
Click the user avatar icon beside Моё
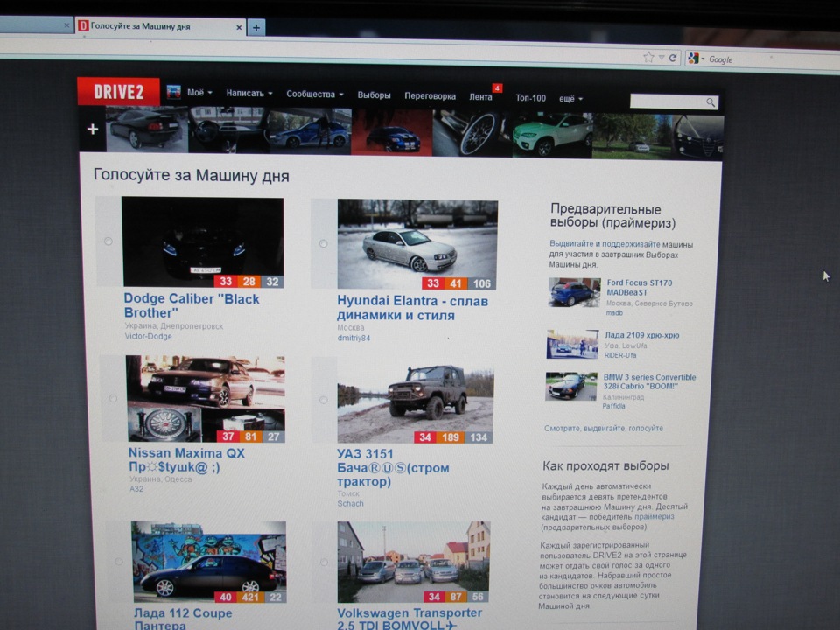[x=173, y=92]
